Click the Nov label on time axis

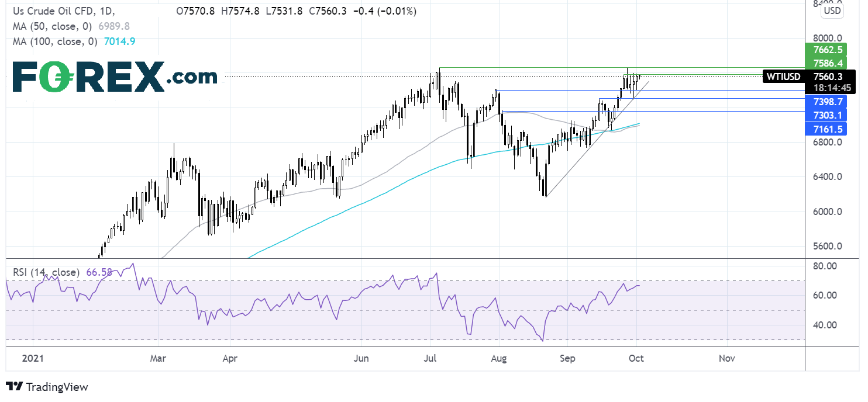[x=727, y=358]
